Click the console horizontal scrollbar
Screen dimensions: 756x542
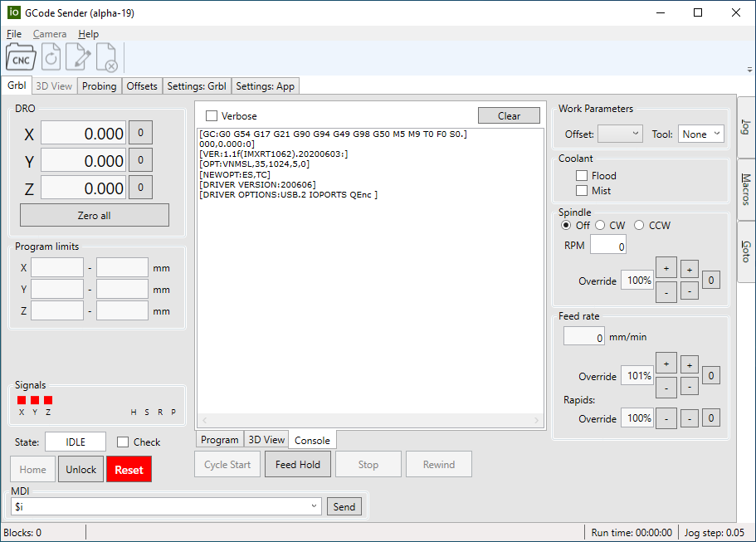372,421
